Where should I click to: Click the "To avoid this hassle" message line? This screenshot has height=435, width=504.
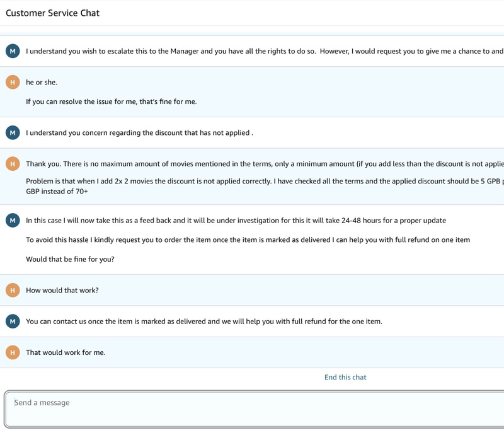248,240
